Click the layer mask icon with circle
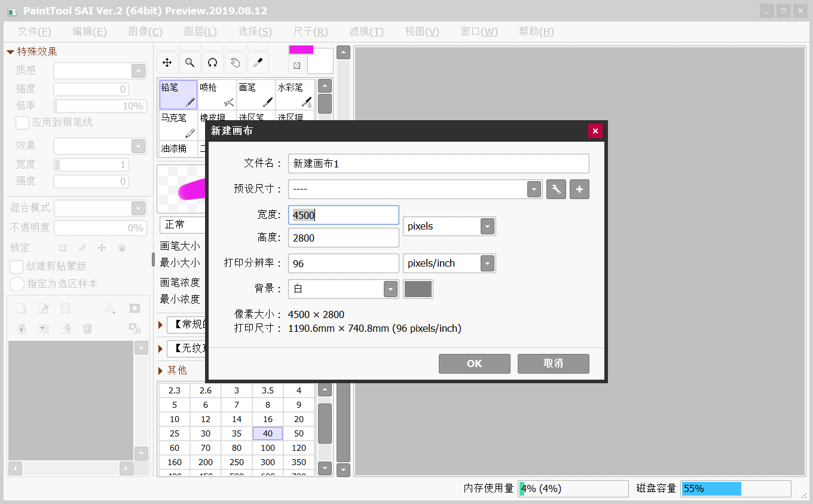This screenshot has width=813, height=504. click(135, 308)
